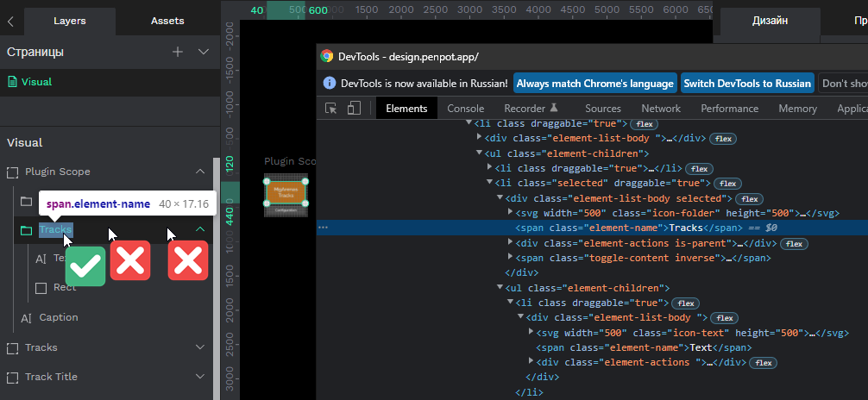This screenshot has width=868, height=400.
Task: Toggle flex badge beside the collapsed li draggable node
Action: (x=699, y=169)
